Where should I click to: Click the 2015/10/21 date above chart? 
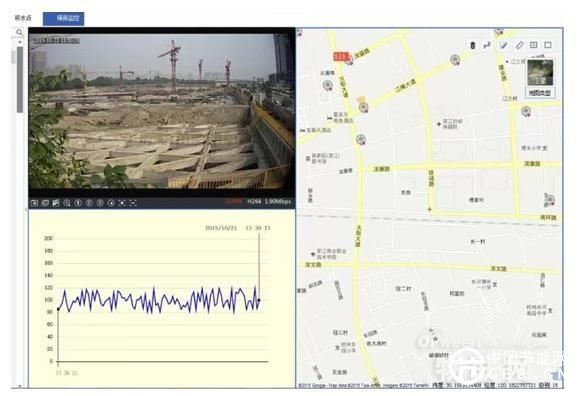click(221, 228)
